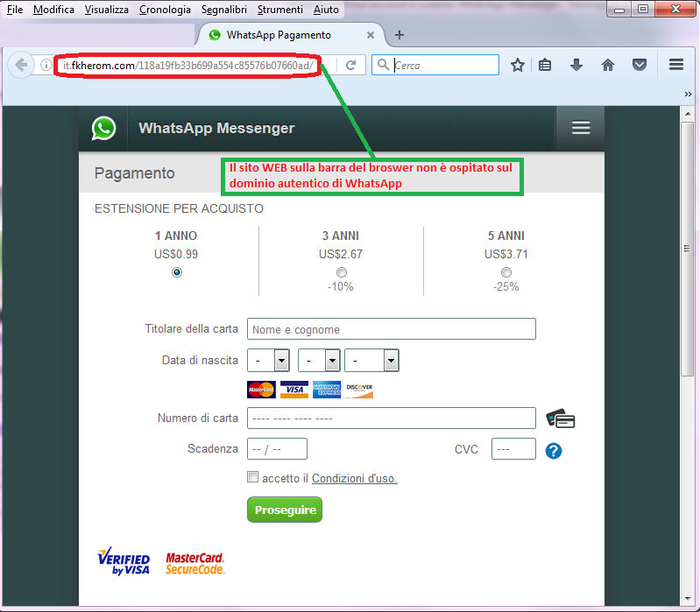Click the green Proseguire button
The height and width of the screenshot is (612, 700).
pos(285,510)
